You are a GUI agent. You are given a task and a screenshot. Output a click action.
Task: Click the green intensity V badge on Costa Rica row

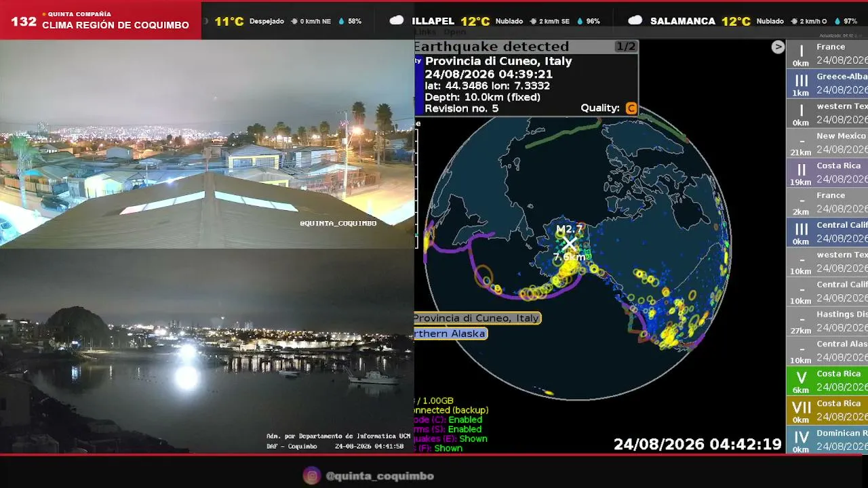pos(801,382)
